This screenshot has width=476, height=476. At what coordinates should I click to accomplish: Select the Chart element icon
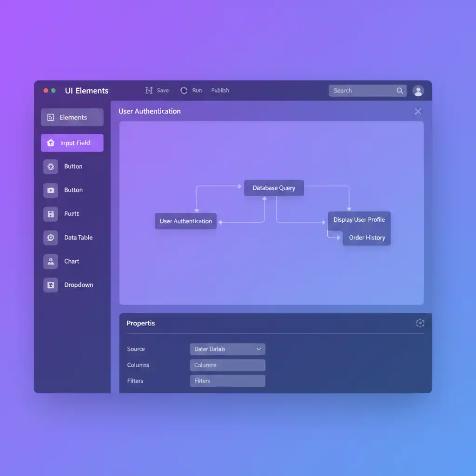click(51, 261)
